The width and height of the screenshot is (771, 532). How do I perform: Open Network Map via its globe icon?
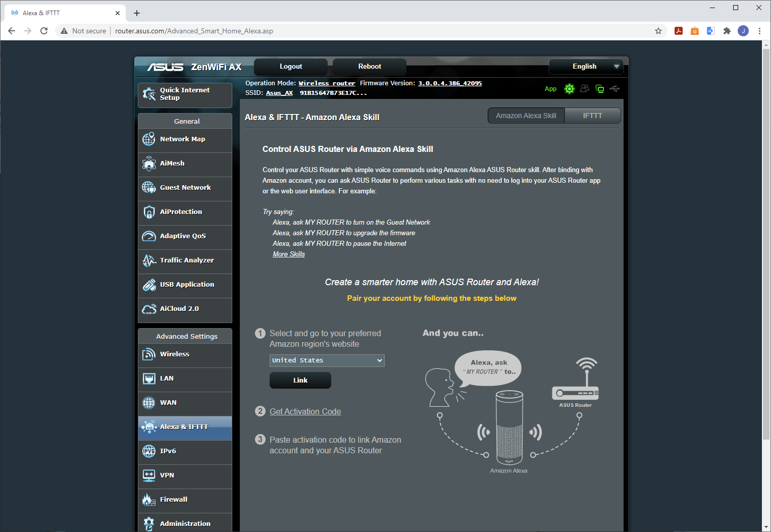click(149, 139)
